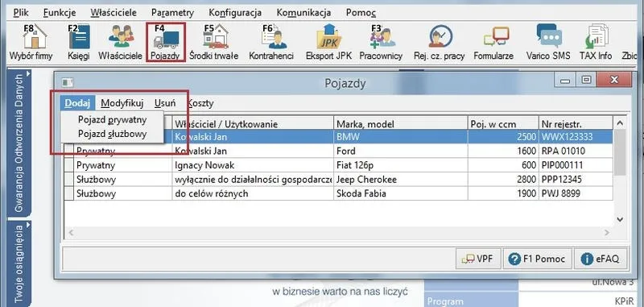Image resolution: width=644 pixels, height=307 pixels.
Task: Click registration PWJ 8899 cell
Action: 576,193
